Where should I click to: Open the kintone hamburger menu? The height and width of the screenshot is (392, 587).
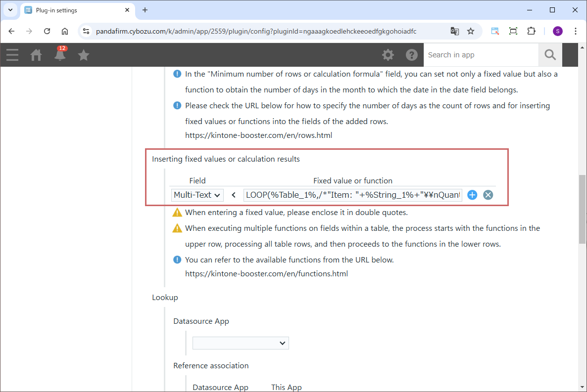12,55
